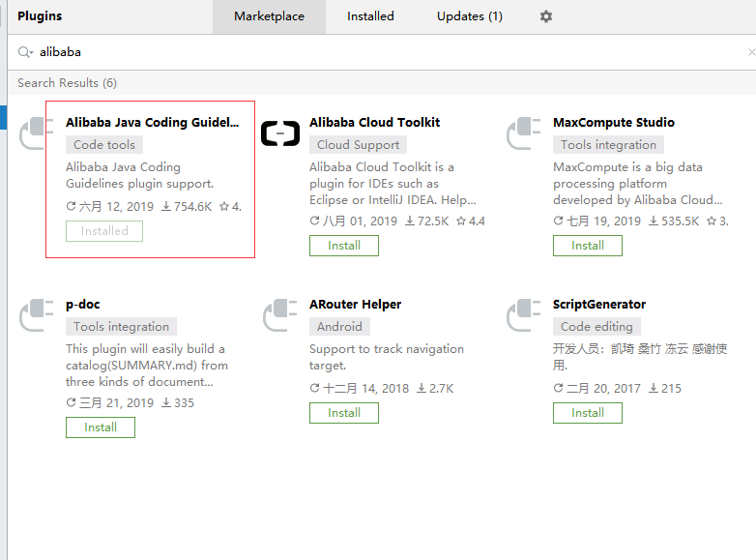Open Alibaba Java Coding Guidelines title
This screenshot has width=756, height=560.
coord(153,123)
